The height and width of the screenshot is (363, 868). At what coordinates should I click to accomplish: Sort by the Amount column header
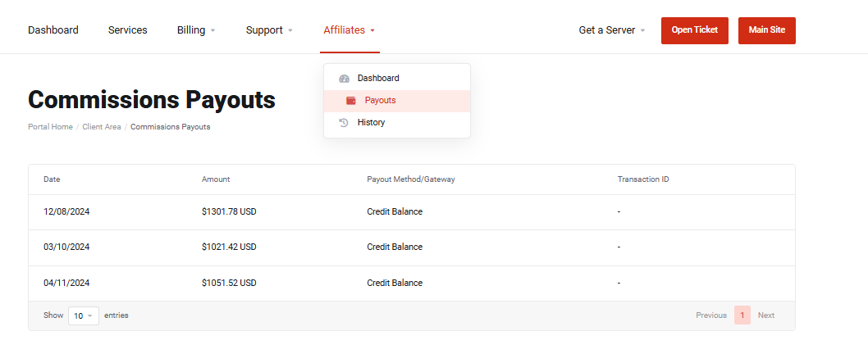[216, 179]
